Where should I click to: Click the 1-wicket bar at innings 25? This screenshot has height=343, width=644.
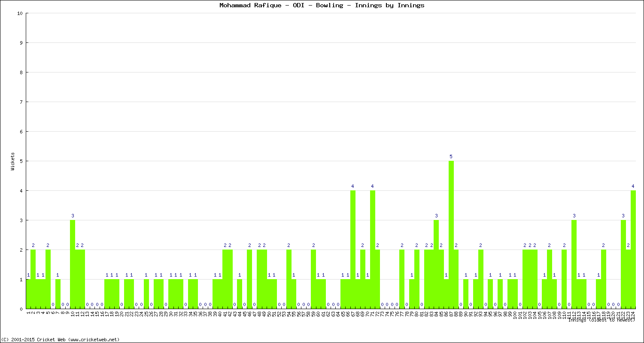coord(146,294)
